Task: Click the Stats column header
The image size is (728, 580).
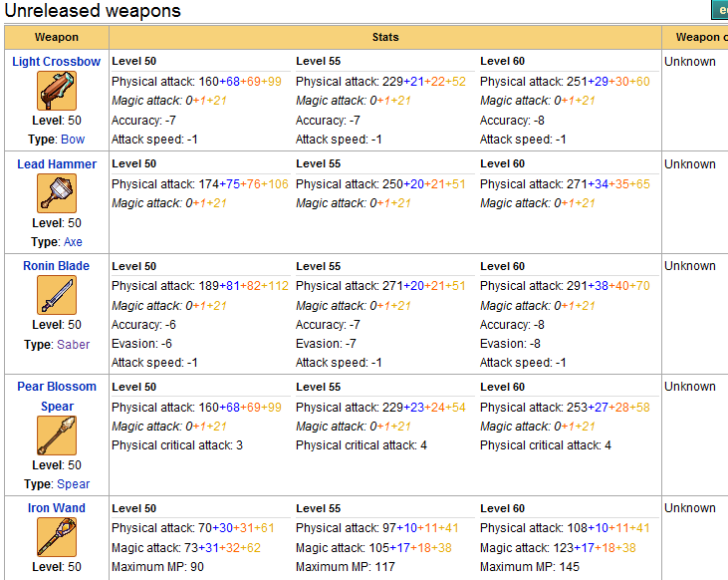Action: (385, 37)
